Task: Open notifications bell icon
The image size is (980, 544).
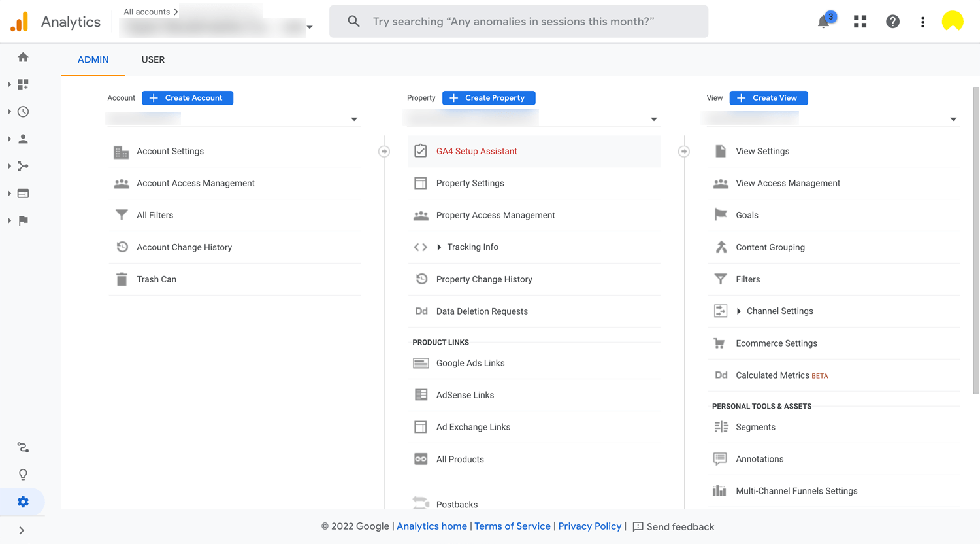Action: pyautogui.click(x=824, y=22)
